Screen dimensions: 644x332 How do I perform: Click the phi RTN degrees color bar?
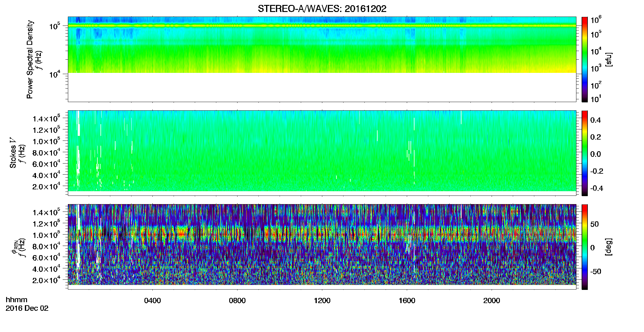(x=585, y=247)
